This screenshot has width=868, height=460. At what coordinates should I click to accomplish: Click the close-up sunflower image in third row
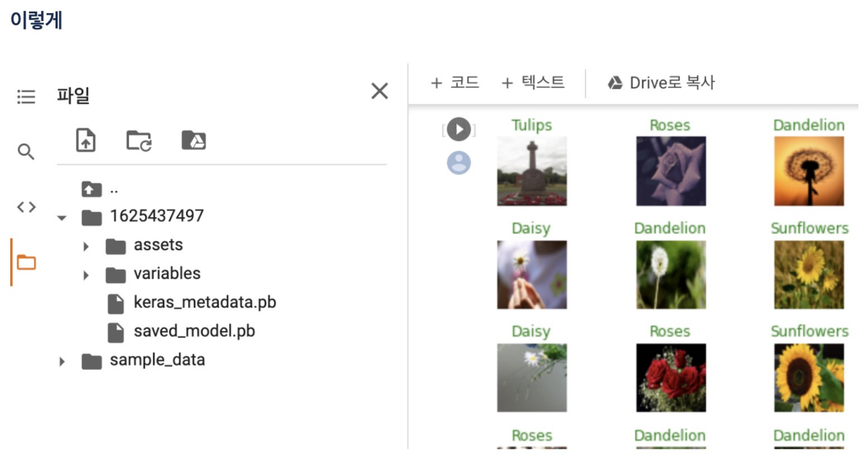click(x=810, y=378)
